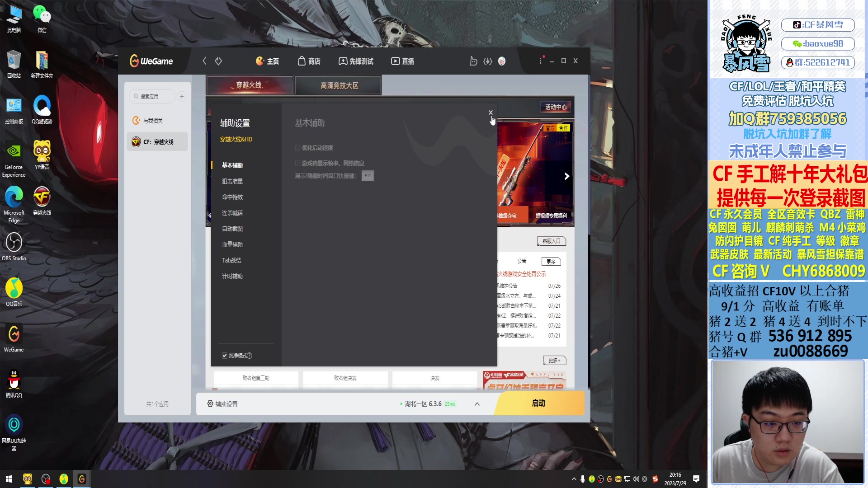Viewport: 868px width, 488px height.
Task: Toggle 优化启动速度 checkbox
Action: pos(298,148)
